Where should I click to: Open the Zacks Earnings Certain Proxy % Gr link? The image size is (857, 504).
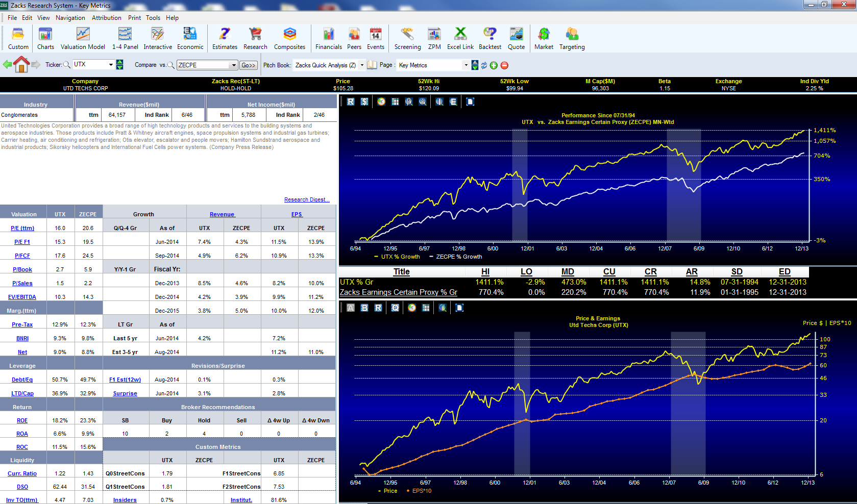[x=399, y=292]
